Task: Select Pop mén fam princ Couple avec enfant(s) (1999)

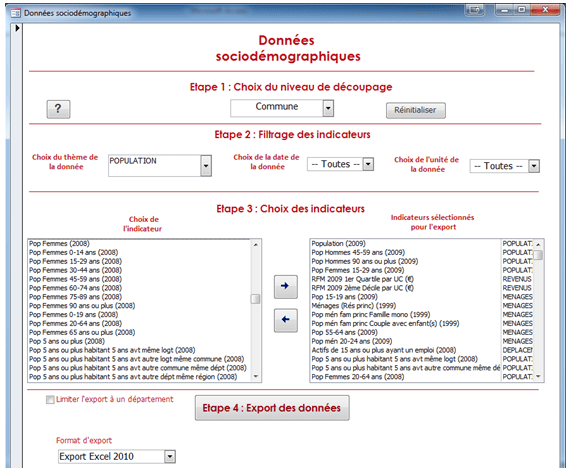Action: click(x=422, y=323)
